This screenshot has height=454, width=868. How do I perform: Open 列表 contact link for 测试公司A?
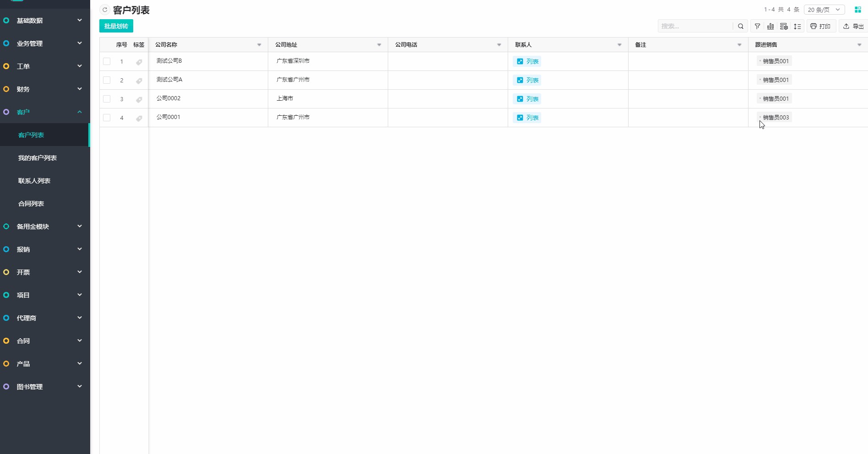(527, 80)
